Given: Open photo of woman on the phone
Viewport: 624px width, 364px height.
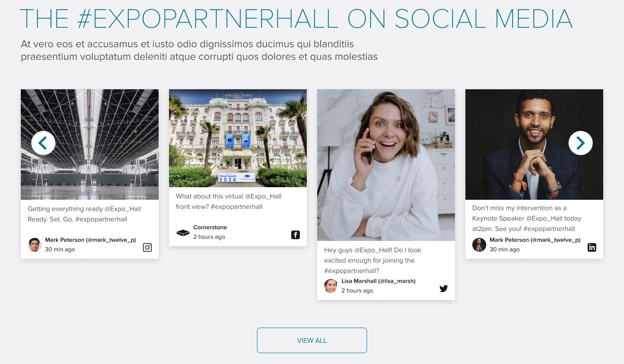Looking at the screenshot, I should (x=386, y=165).
